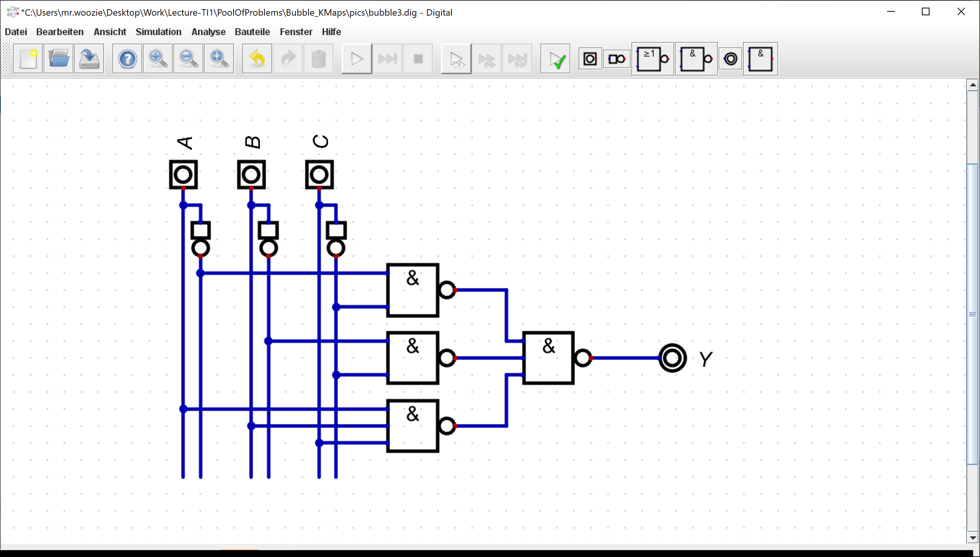Redo the last undone edit
The image size is (980, 557).
click(288, 59)
